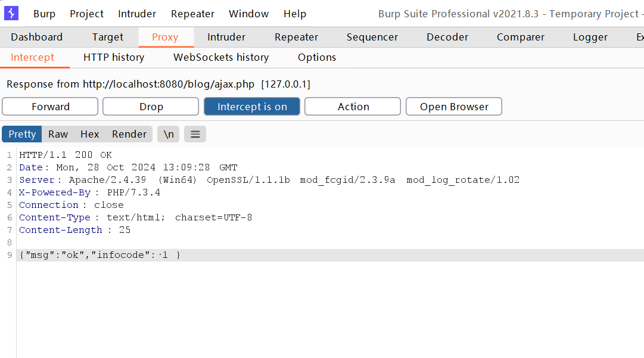
Task: Click the X-Powered-By header value PHP/7.3.4
Action: [133, 192]
